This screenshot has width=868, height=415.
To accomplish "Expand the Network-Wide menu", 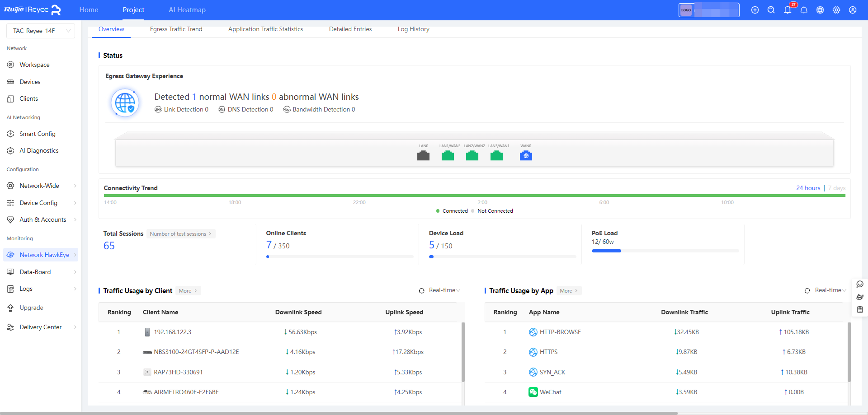I will pyautogui.click(x=41, y=186).
